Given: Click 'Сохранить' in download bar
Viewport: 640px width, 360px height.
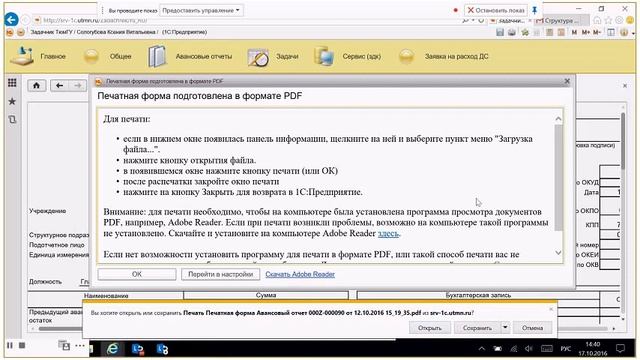Looking at the screenshot, I should (x=477, y=328).
